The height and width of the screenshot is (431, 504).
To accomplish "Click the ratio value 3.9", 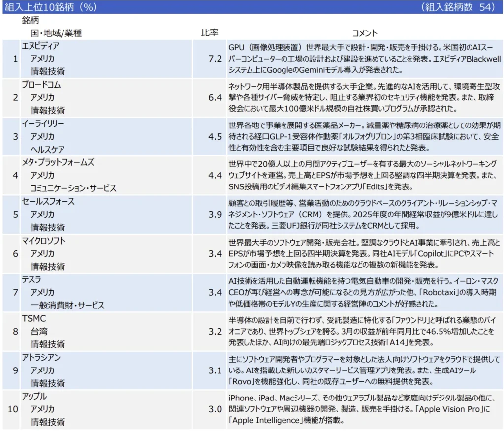I will click(215, 215).
